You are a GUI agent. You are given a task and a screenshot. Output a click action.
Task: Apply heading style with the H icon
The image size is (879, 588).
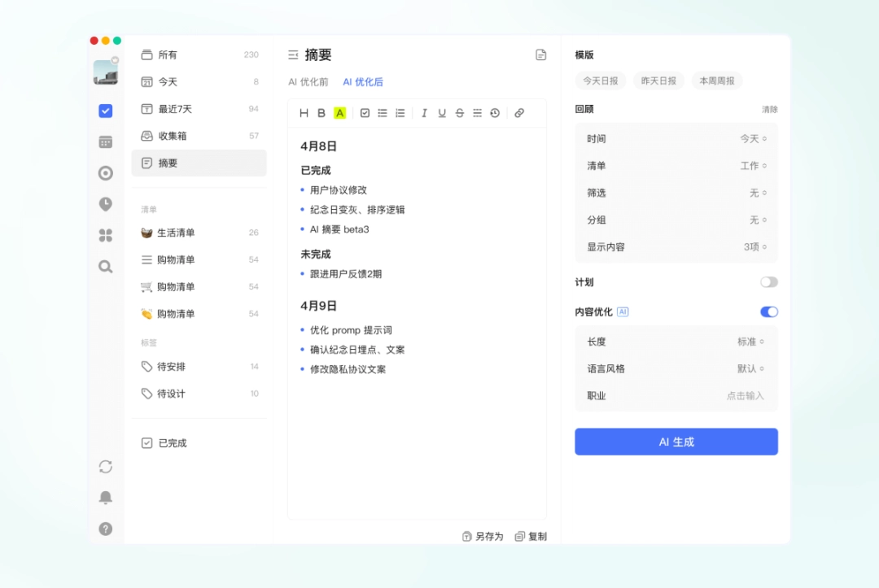pyautogui.click(x=304, y=113)
